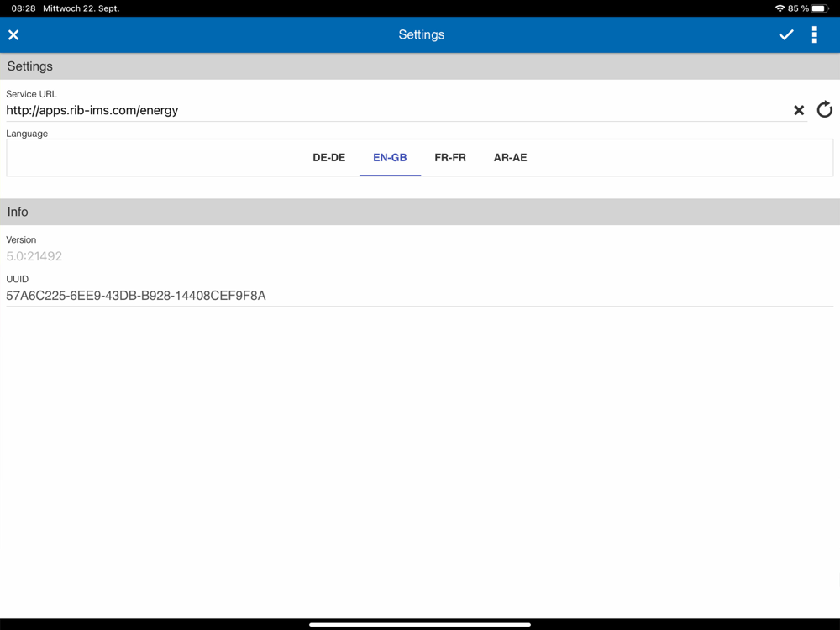This screenshot has width=840, height=630.
Task: Tap the Settings section header
Action: [420, 66]
